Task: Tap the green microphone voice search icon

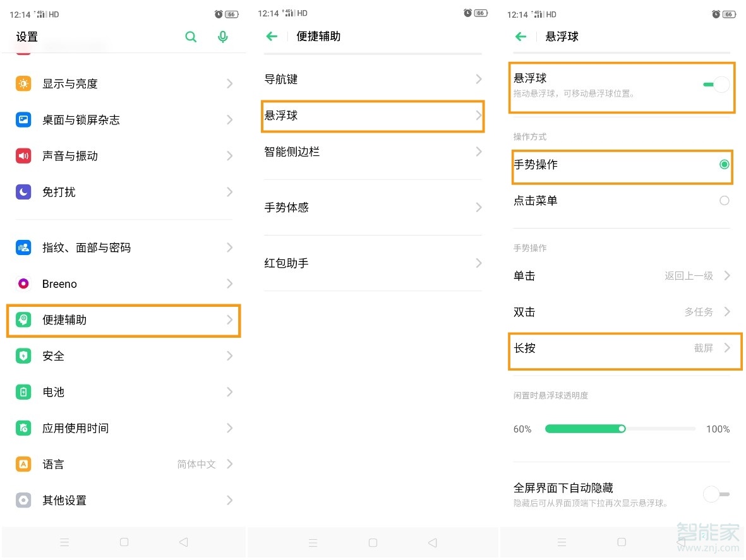Action: tap(222, 37)
